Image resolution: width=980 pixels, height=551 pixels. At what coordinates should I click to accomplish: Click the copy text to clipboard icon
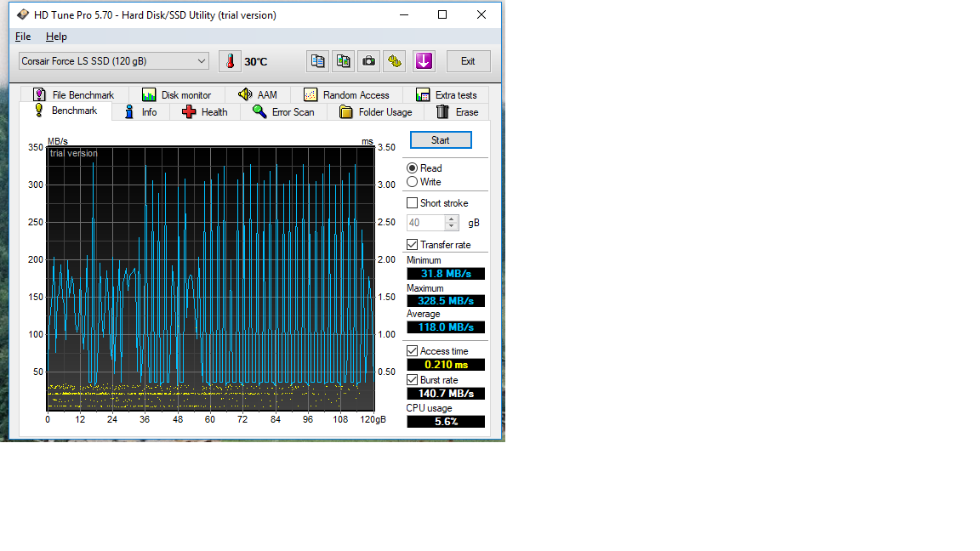coord(318,61)
